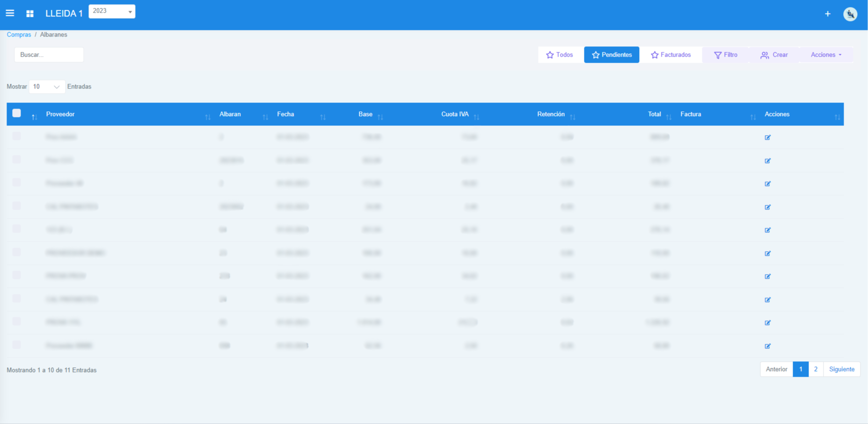868x424 pixels.
Task: Open the user avatar profile
Action: (x=850, y=14)
